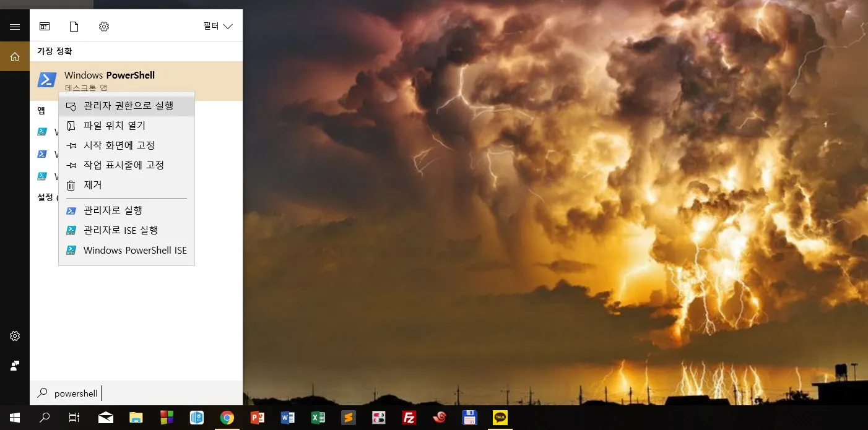
Task: Select the Settings filter gear icon
Action: (x=104, y=27)
